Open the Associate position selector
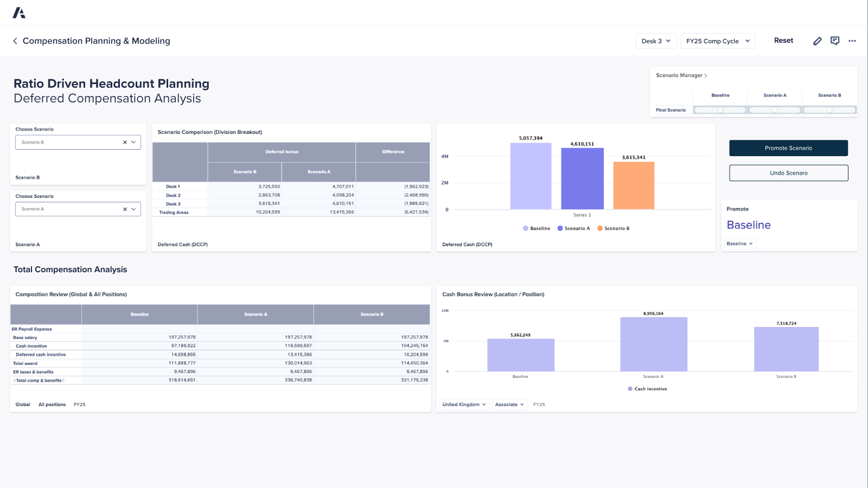Viewport: 868px width, 488px height. (x=509, y=404)
